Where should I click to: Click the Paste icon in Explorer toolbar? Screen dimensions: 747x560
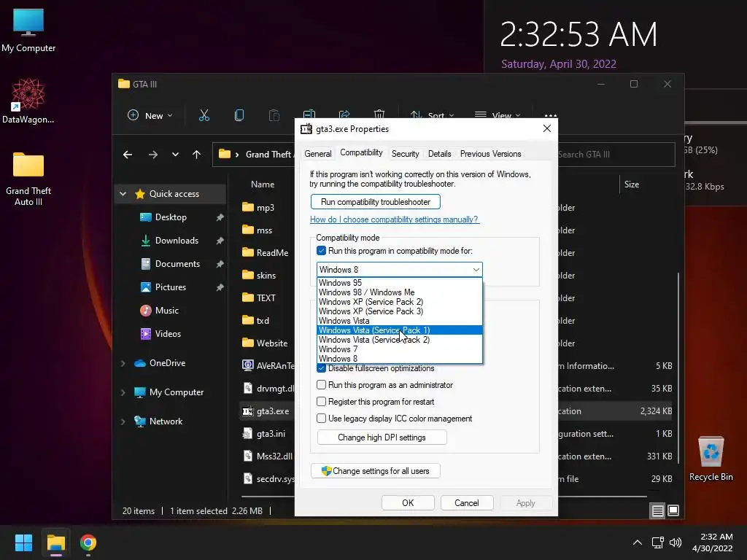click(274, 115)
